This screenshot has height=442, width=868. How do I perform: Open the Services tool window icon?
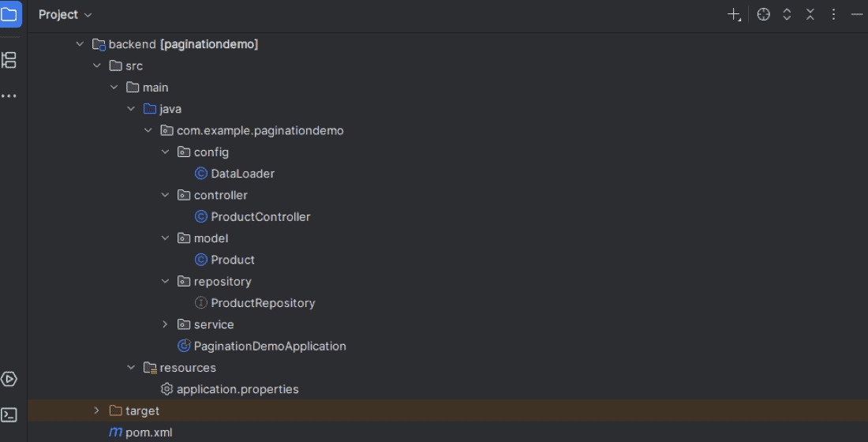(x=9, y=380)
